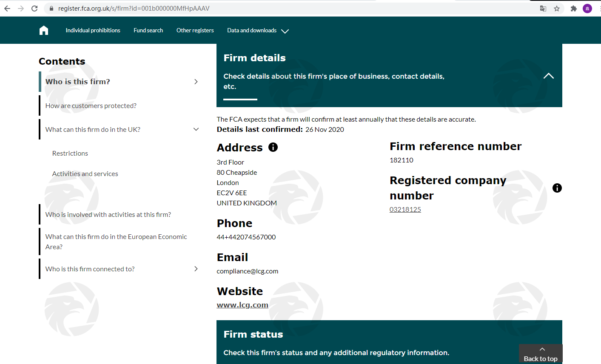Select Who is involved with activities item
This screenshot has width=601, height=364.
[108, 214]
